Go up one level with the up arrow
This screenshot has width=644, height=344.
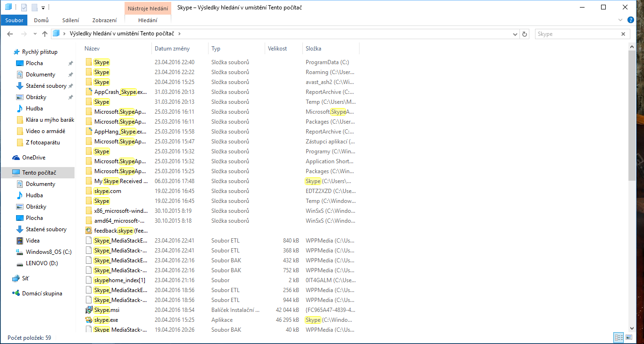click(45, 34)
